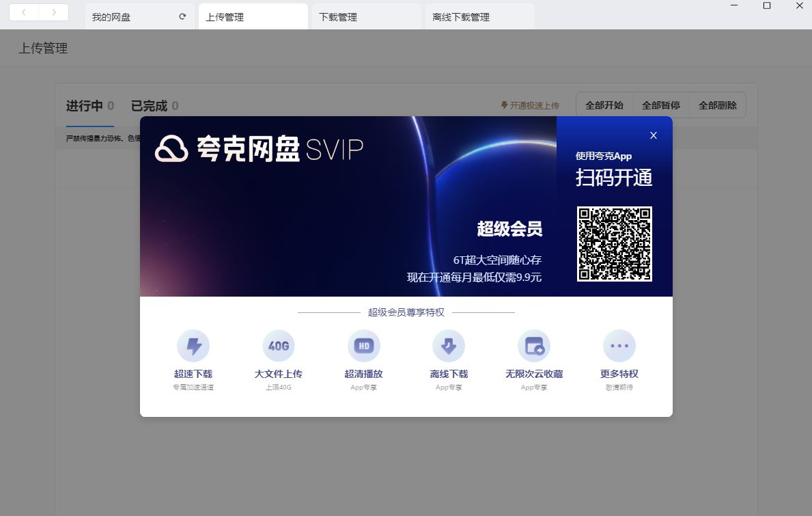Click the 大文件上传 label text
812x516 pixels.
[x=279, y=374]
